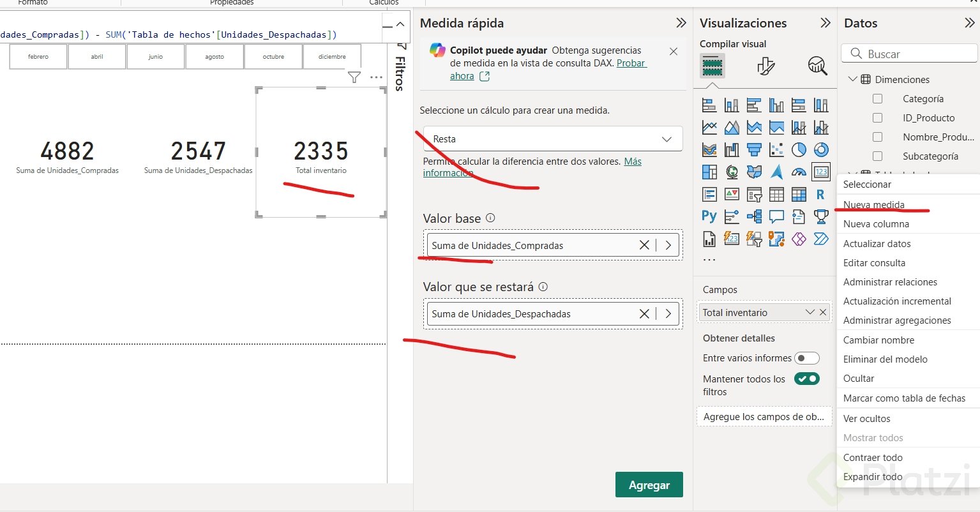
Task: Click the Buscar search field
Action: pyautogui.click(x=909, y=54)
